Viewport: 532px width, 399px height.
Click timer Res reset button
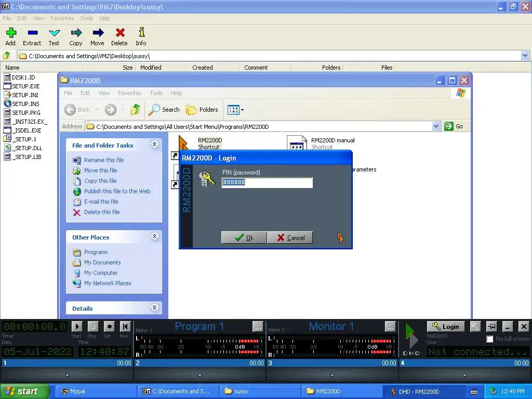(125, 326)
